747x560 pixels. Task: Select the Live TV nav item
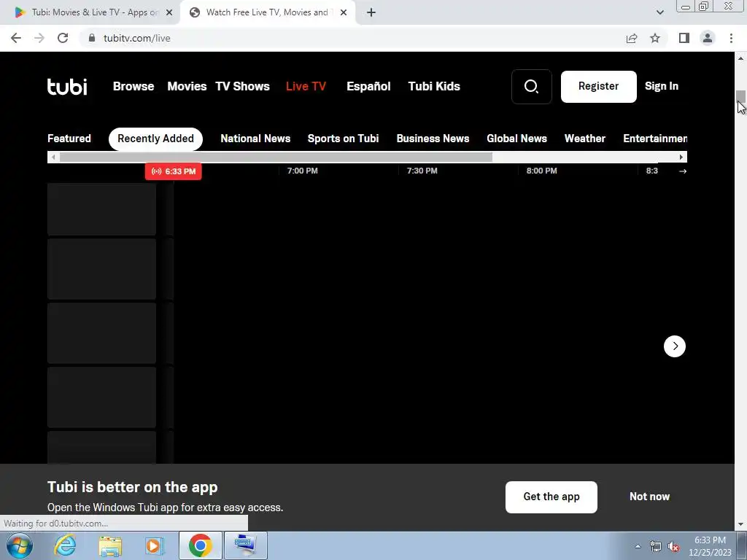(306, 86)
